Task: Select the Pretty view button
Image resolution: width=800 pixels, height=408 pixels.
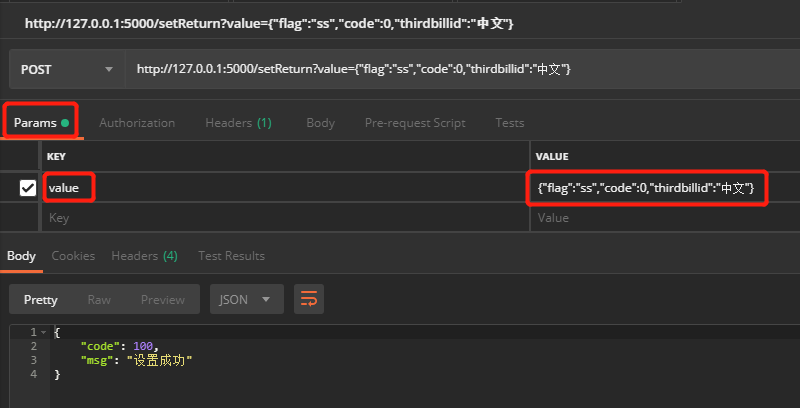Action: [41, 299]
